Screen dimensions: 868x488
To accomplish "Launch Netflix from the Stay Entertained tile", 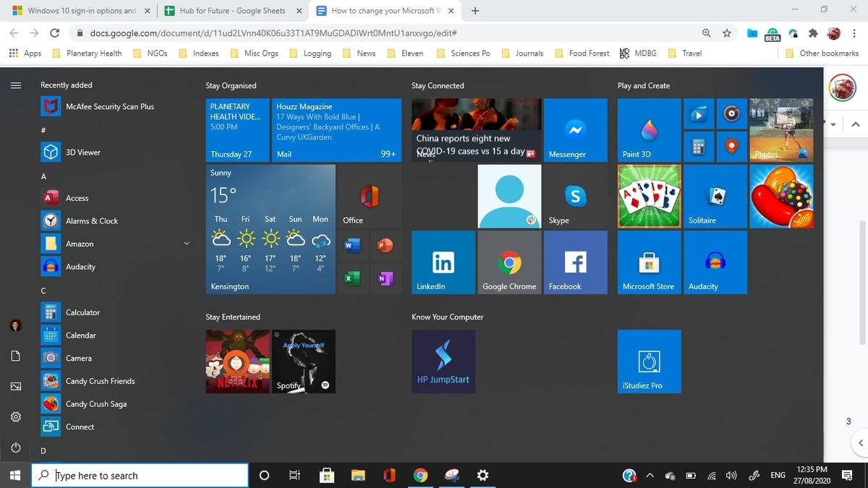I will [237, 361].
